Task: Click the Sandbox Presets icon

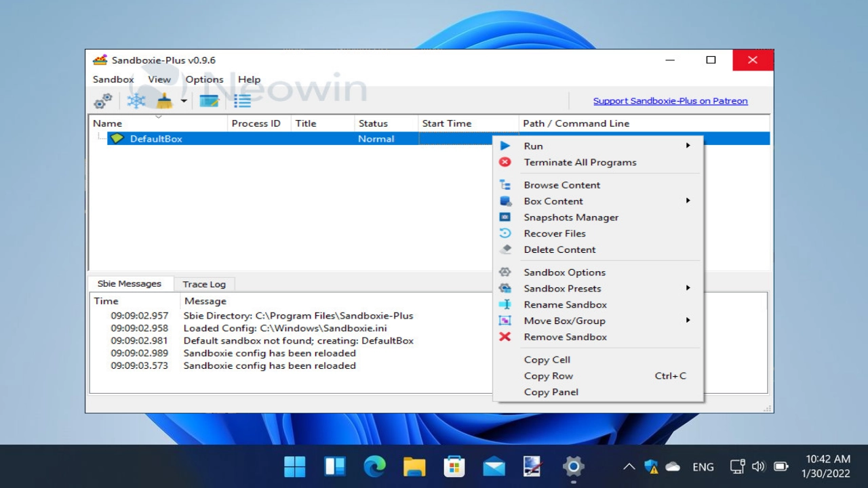Action: 505,288
